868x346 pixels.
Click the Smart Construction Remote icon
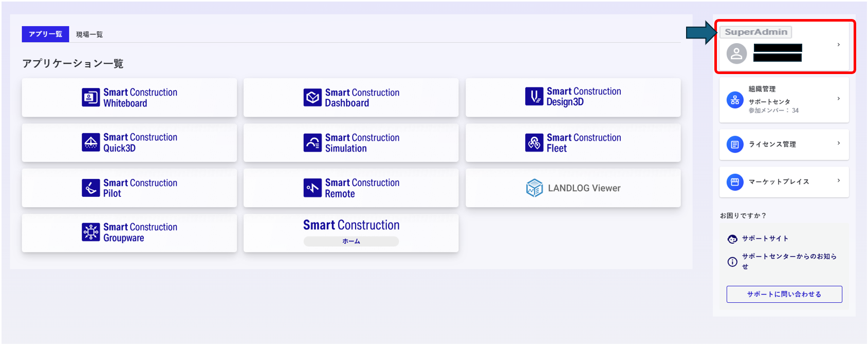click(x=312, y=188)
